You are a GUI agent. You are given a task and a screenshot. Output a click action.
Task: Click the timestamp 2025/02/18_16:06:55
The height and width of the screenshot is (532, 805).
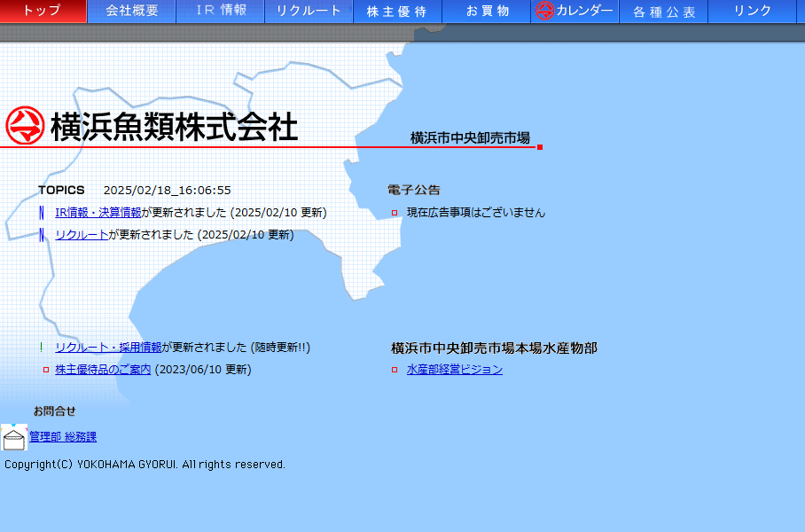tap(168, 190)
